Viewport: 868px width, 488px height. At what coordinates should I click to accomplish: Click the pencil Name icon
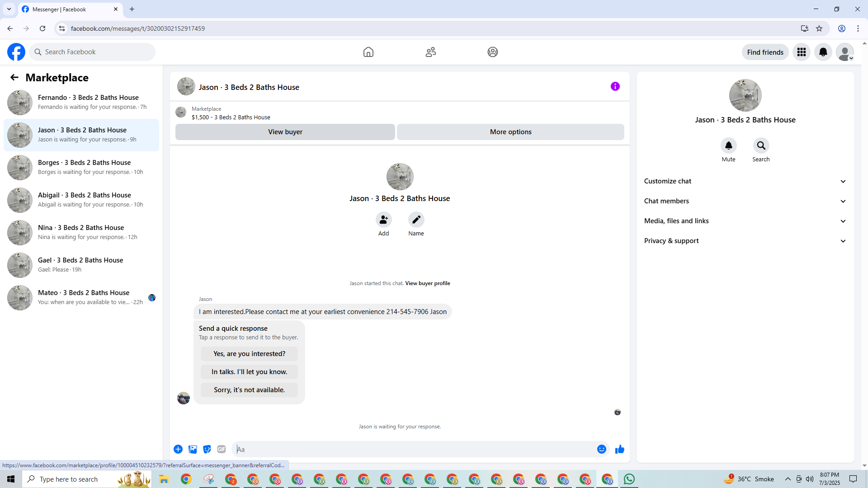tap(416, 220)
